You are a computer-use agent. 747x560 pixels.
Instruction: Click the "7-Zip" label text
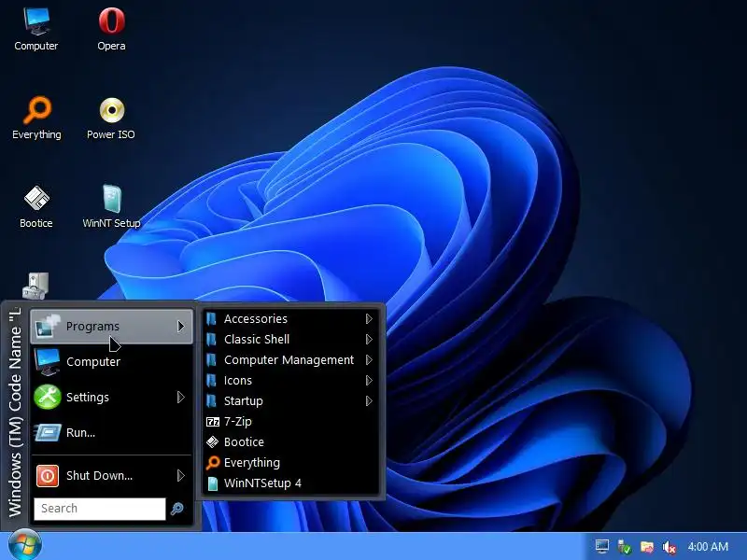point(238,422)
